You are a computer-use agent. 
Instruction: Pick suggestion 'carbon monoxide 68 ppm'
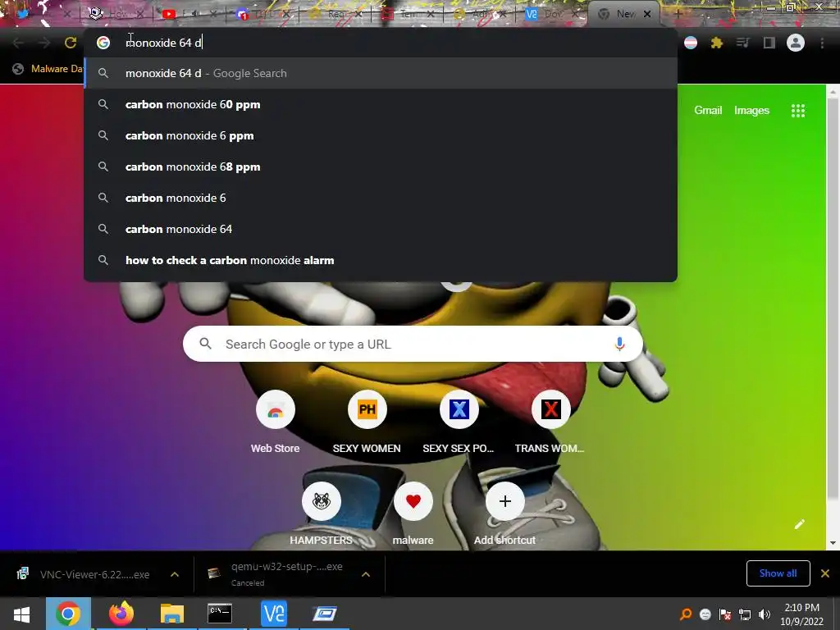pos(381,167)
